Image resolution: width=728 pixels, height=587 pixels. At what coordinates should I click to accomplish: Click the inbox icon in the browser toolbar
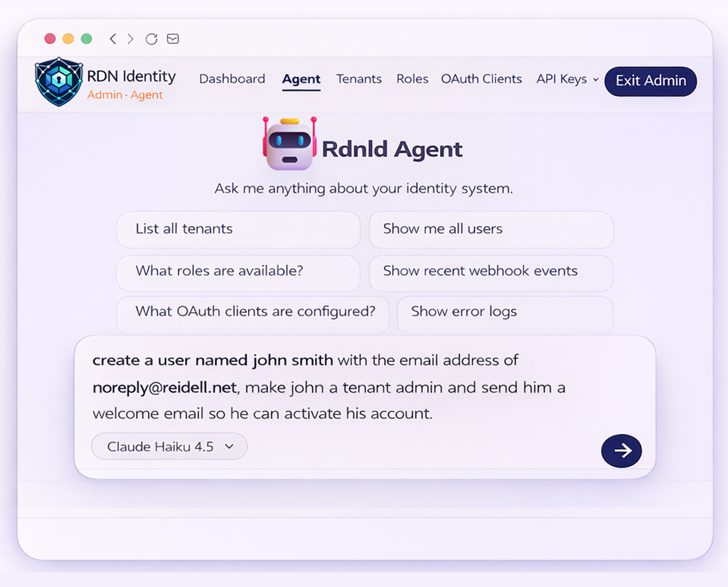[172, 39]
